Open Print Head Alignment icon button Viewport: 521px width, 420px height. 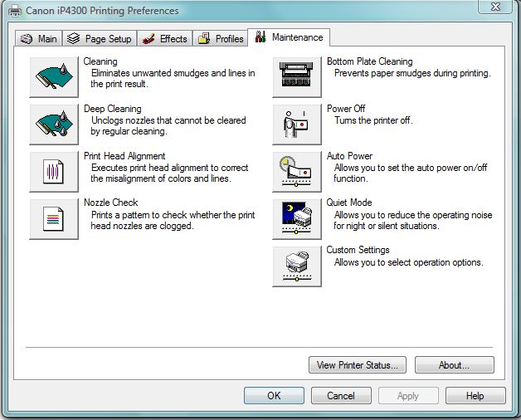click(54, 172)
